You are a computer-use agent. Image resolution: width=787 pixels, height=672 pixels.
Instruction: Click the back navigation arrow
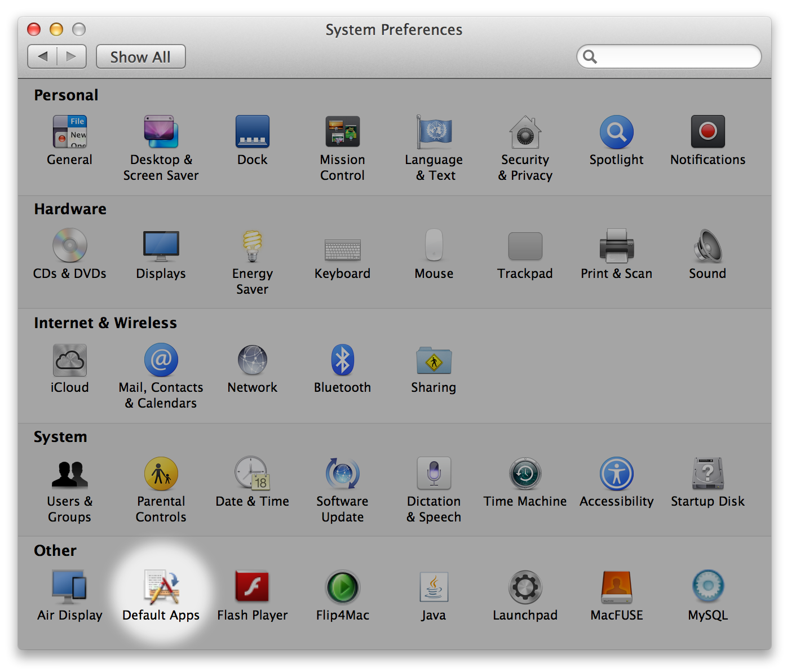pyautogui.click(x=43, y=56)
